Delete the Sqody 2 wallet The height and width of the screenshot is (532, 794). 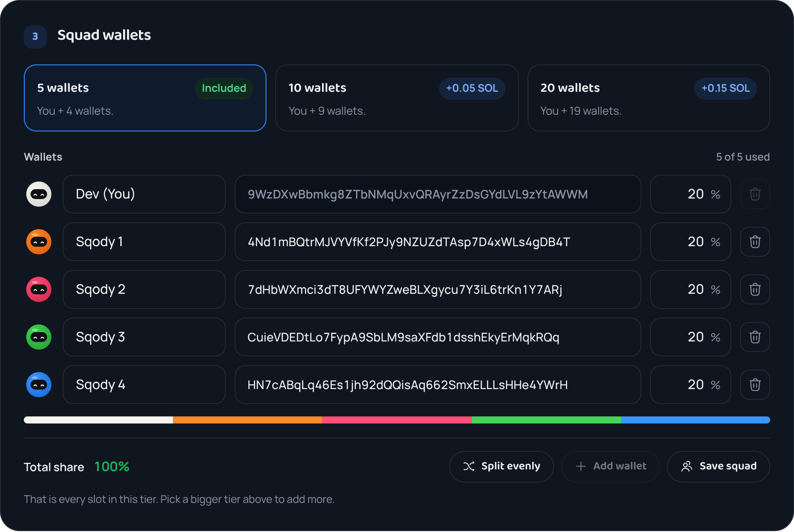coord(755,289)
